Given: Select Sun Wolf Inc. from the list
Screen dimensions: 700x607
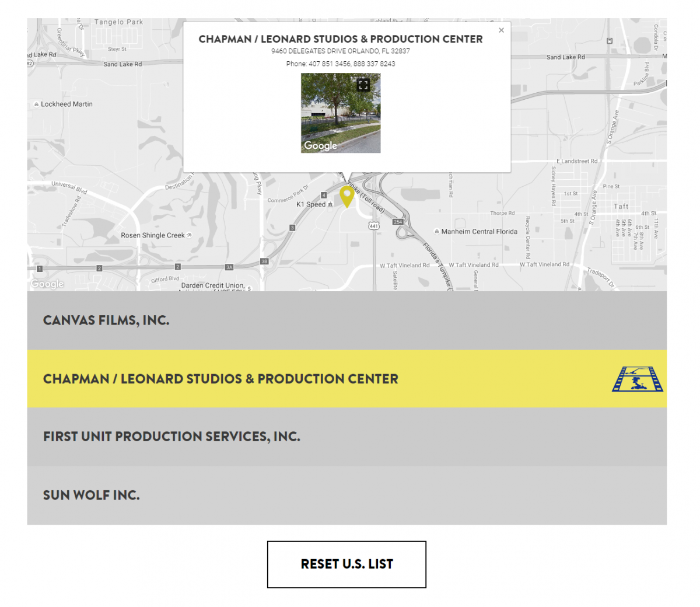Looking at the screenshot, I should [x=347, y=495].
